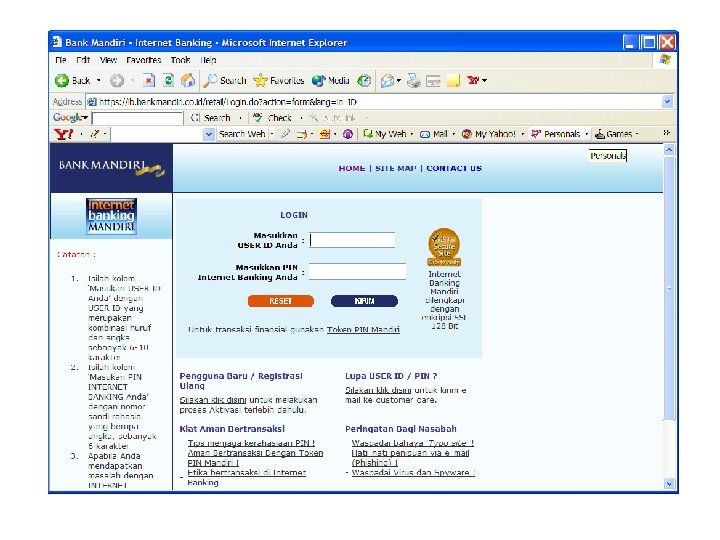Viewport: 720px width, 540px height.
Task: Stop loading the page
Action: pyautogui.click(x=148, y=81)
